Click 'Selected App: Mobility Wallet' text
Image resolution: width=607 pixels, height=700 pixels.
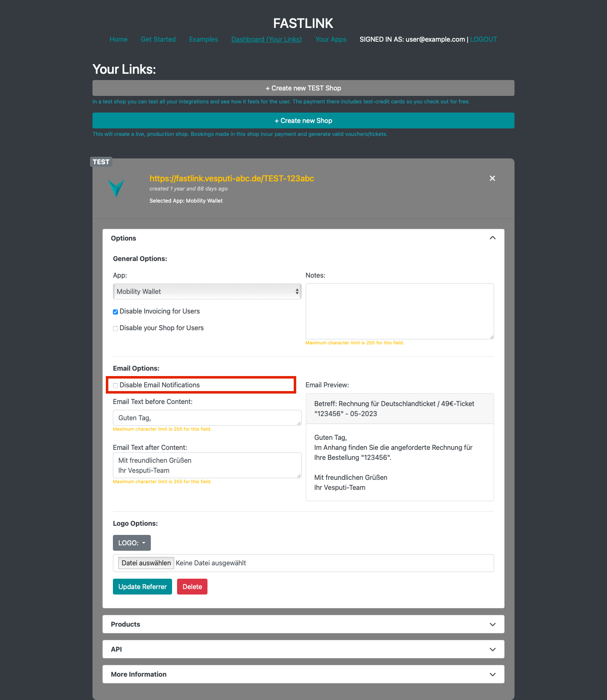(x=186, y=201)
